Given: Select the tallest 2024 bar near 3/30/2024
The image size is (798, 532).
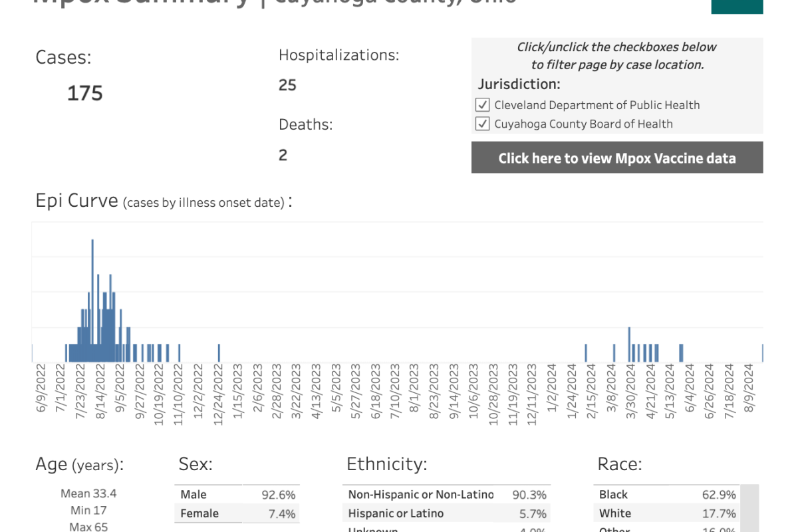Looking at the screenshot, I should point(629,344).
